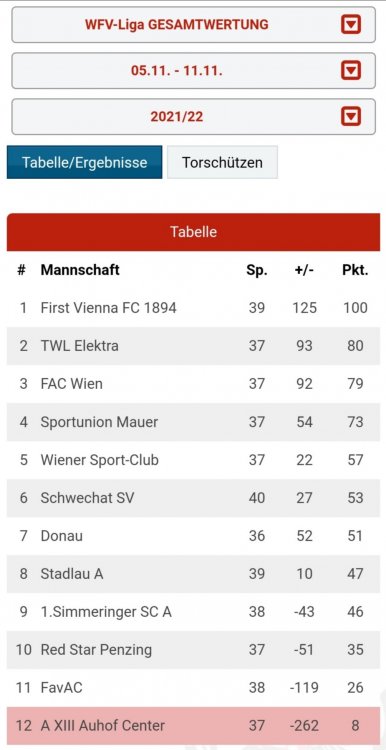This screenshot has width=386, height=750.
Task: Open Wiener Sport-Club team page
Action: pos(99,460)
